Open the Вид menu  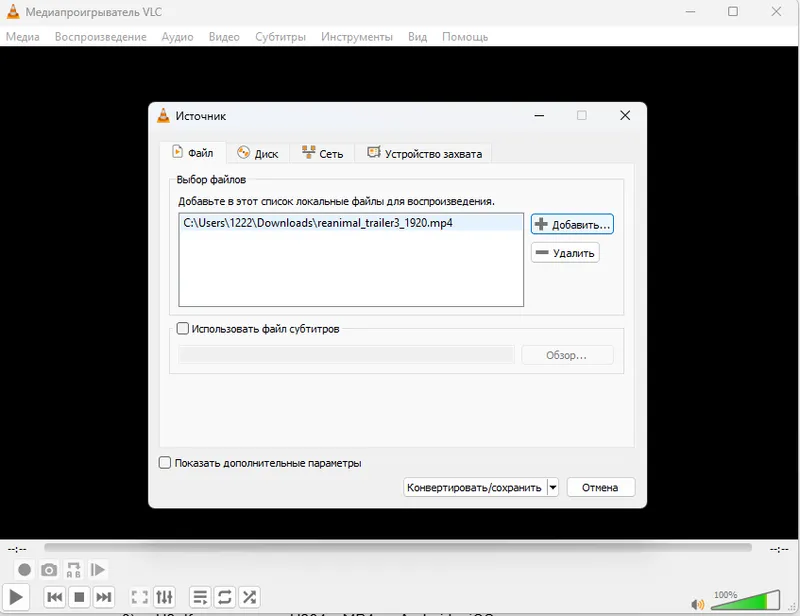pos(417,37)
